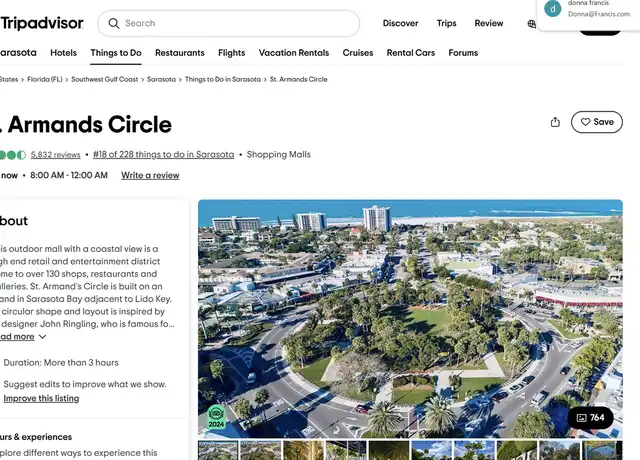Click Donna@Francis.com account email
This screenshot has width=640, height=460.
pyautogui.click(x=599, y=14)
